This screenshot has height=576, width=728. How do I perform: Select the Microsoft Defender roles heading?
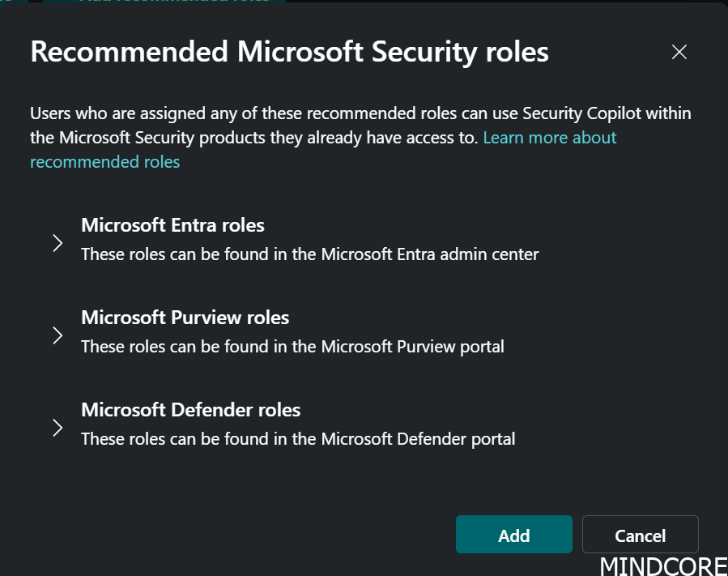point(190,410)
